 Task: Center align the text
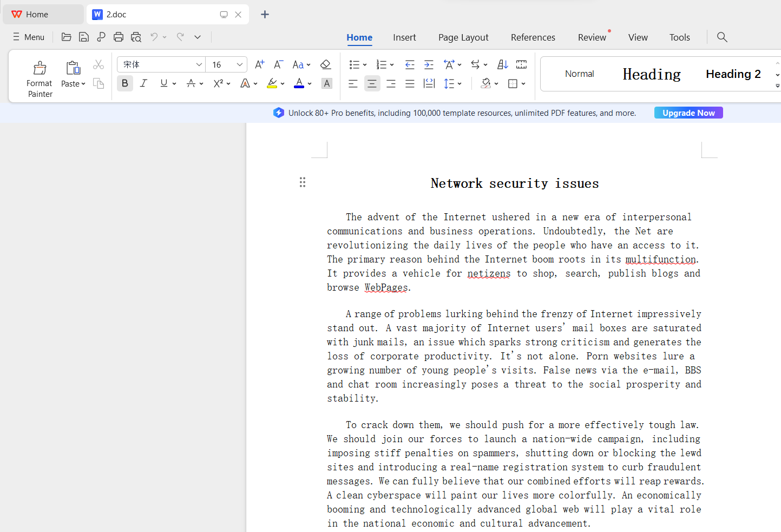pyautogui.click(x=372, y=83)
